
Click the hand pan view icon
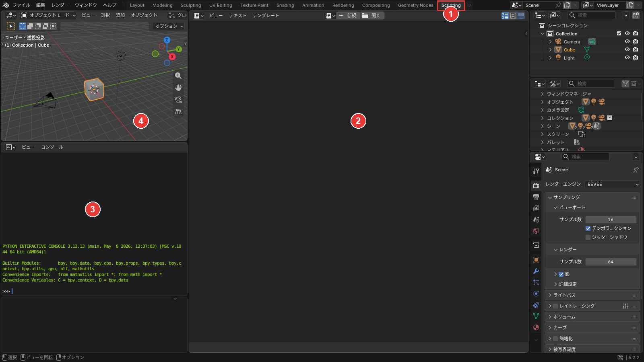click(x=178, y=88)
